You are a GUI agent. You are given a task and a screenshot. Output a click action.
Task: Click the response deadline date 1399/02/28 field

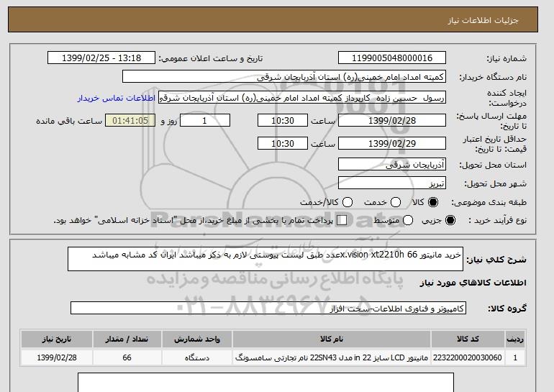click(392, 120)
